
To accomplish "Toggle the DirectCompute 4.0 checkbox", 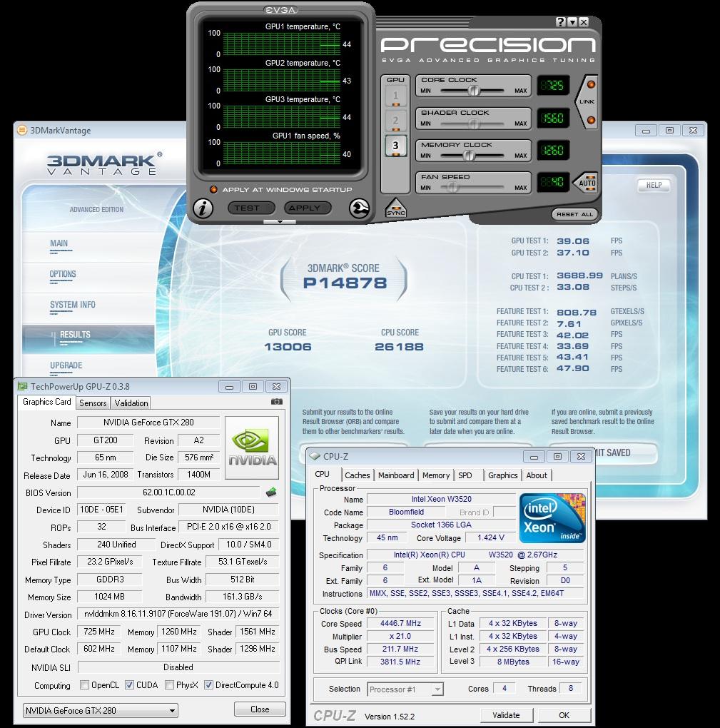I will [208, 685].
